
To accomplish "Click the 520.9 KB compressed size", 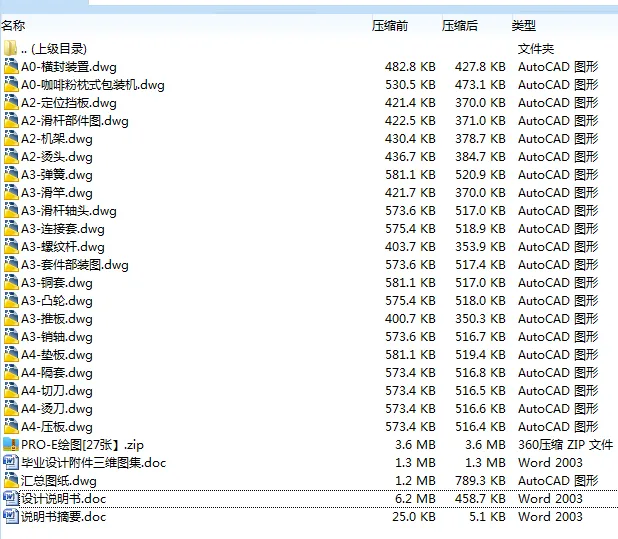I will [x=480, y=175].
